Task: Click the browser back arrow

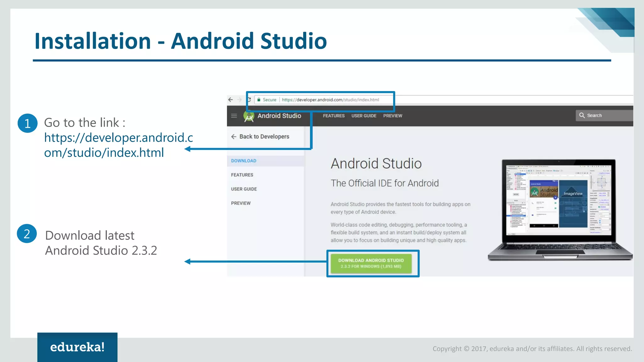Action: (230, 100)
